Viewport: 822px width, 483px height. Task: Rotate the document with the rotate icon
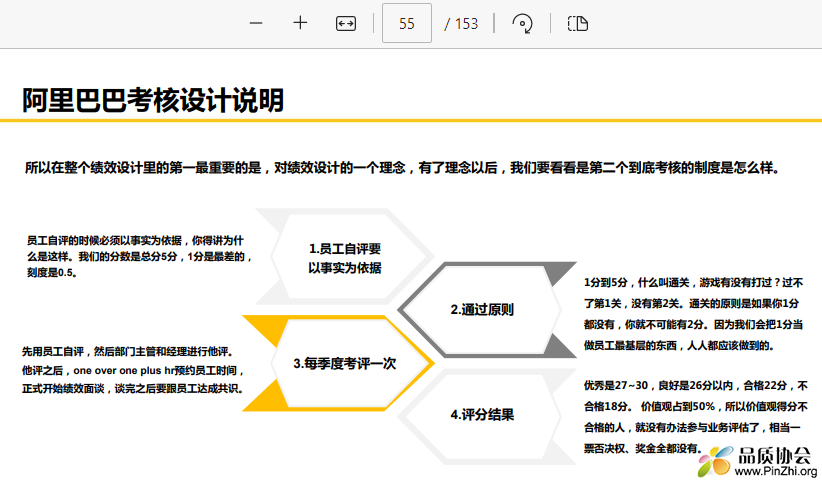pyautogui.click(x=522, y=24)
